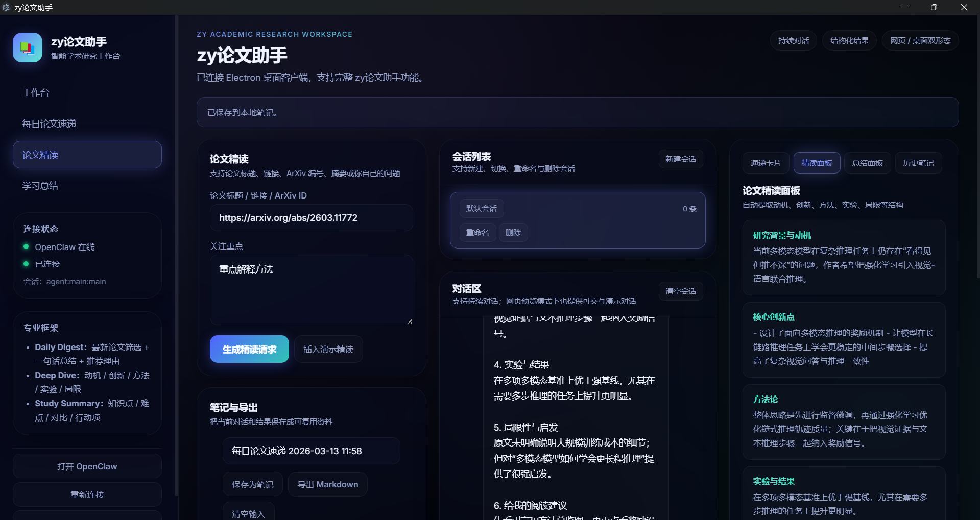The height and width of the screenshot is (520, 980).
Task: Click the 研究背景与动机 card heading
Action: [x=782, y=235]
